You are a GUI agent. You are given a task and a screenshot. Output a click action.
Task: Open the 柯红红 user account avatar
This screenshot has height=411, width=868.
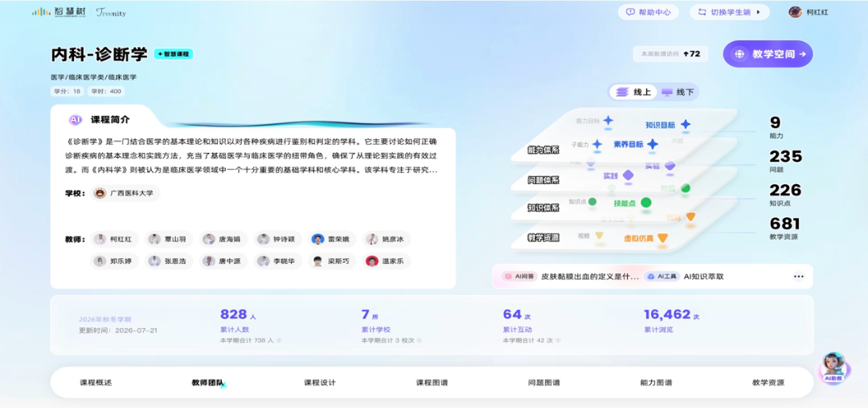pos(795,12)
